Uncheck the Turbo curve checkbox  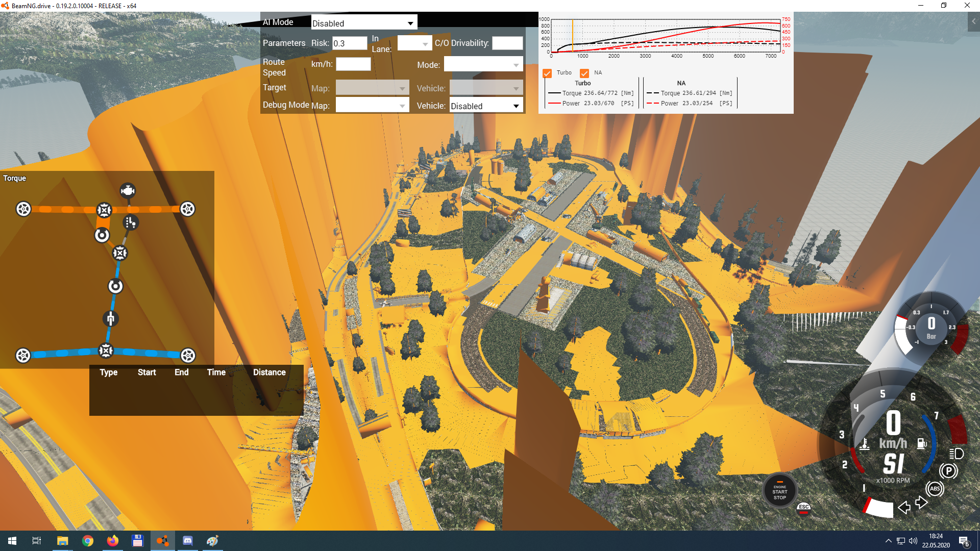(547, 73)
